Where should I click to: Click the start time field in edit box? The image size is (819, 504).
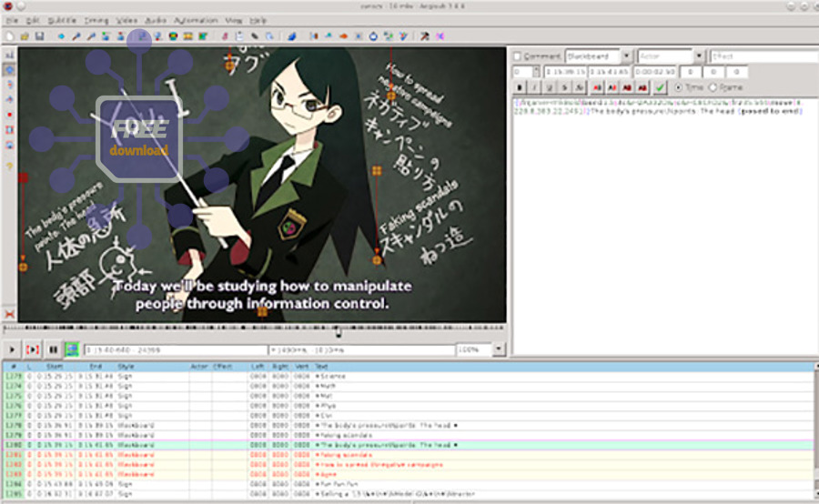[x=566, y=72]
